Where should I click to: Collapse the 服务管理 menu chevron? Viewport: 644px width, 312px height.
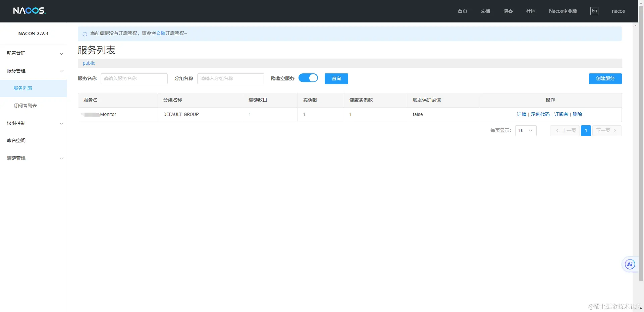61,71
